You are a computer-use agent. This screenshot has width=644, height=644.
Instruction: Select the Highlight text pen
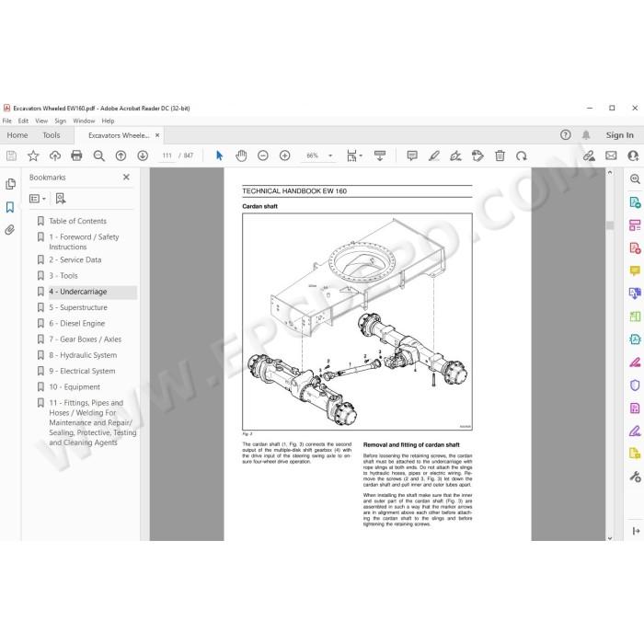(x=434, y=155)
